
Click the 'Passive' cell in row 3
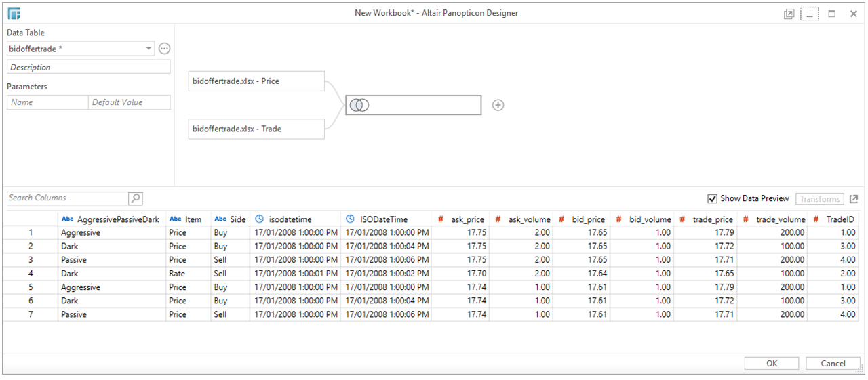[x=112, y=260]
